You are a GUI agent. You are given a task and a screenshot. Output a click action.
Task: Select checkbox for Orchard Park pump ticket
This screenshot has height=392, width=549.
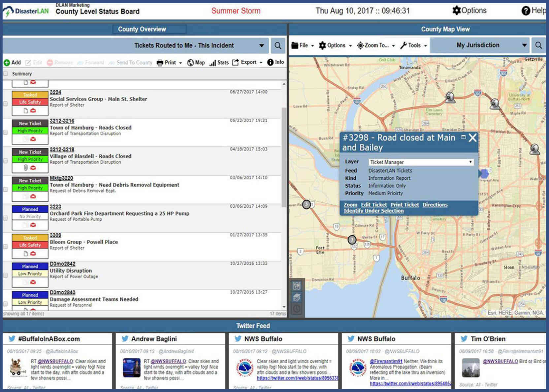(x=6, y=218)
